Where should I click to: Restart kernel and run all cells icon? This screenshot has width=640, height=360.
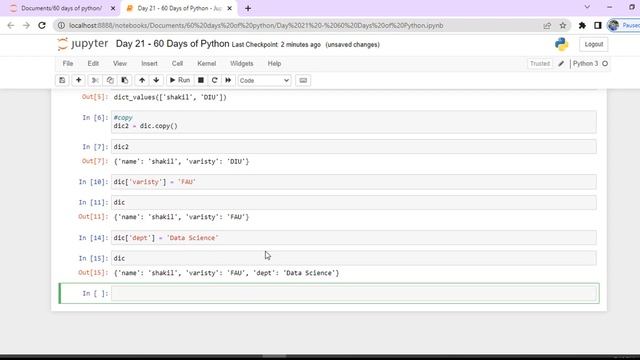228,80
